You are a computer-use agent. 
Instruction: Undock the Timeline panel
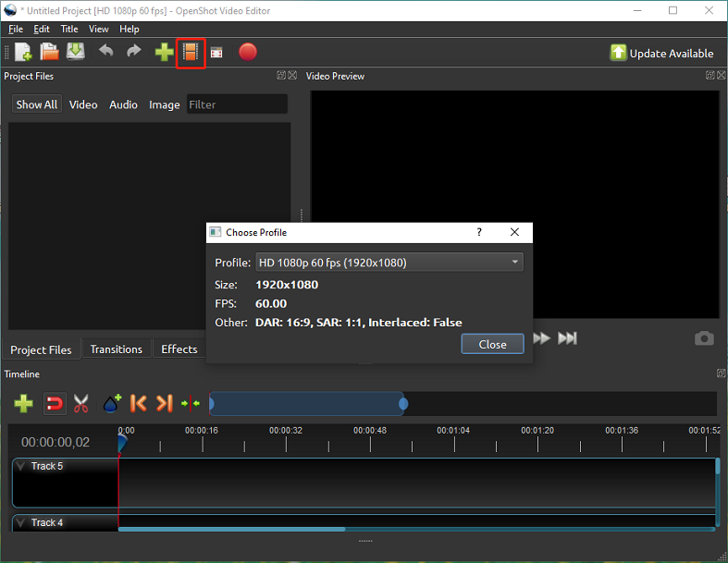pos(721,373)
